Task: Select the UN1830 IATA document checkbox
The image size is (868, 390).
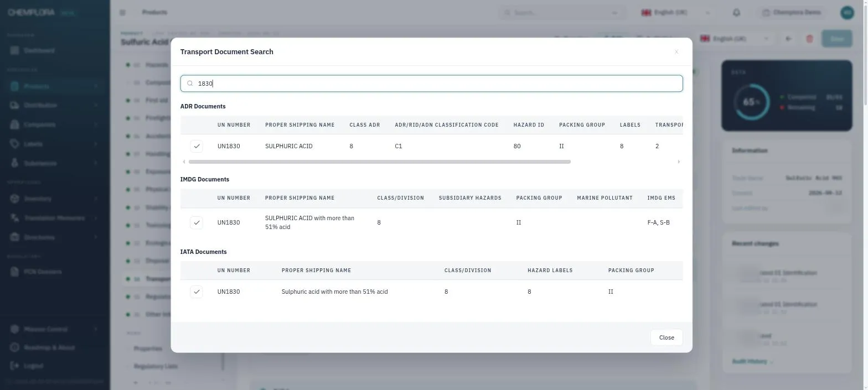Action: coord(197,292)
